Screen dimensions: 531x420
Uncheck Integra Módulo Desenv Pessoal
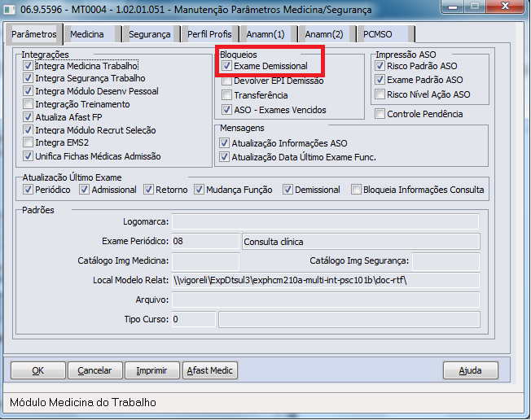pos(28,91)
